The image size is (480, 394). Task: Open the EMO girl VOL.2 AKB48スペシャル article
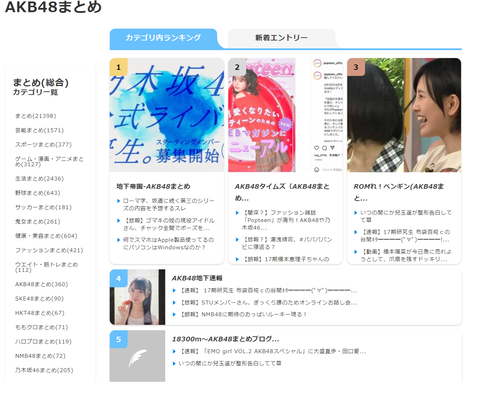[x=272, y=351]
